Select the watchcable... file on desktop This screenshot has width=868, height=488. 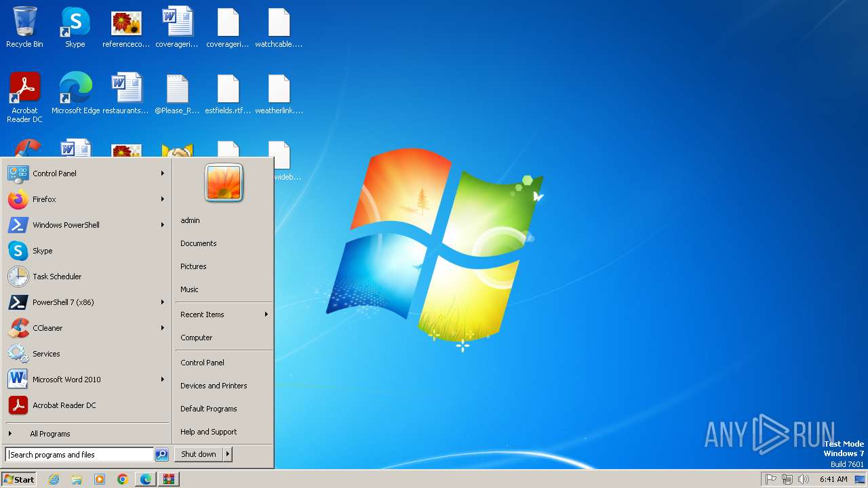pyautogui.click(x=279, y=28)
